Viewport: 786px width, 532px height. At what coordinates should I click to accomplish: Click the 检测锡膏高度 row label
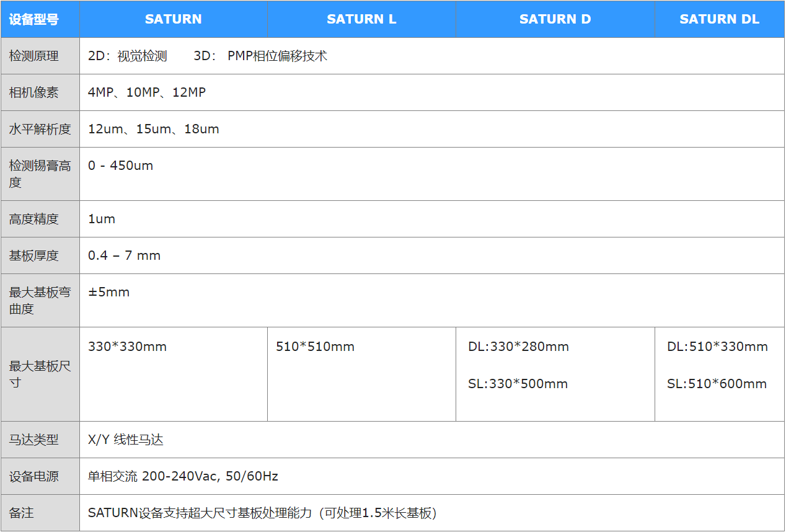point(40,174)
